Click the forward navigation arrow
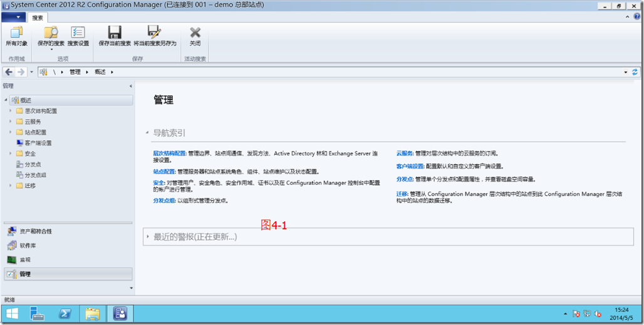Screen dimensions: 644x325 (21, 72)
